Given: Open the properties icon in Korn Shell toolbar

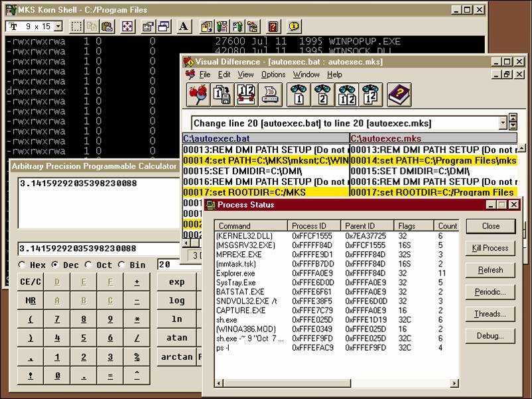Looking at the screenshot, I should (x=147, y=27).
